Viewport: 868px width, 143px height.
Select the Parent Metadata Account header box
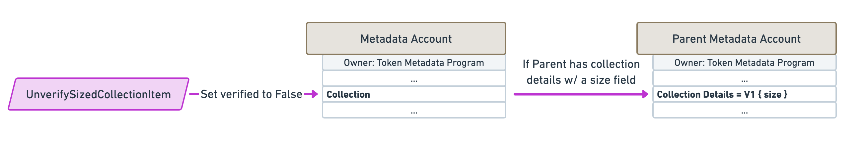737,38
